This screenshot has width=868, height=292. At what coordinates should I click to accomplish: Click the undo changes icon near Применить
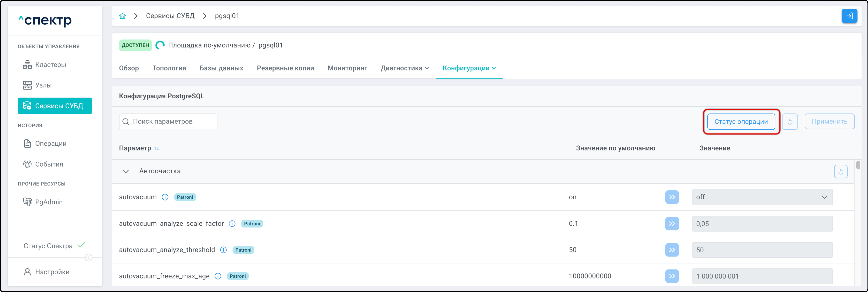(x=790, y=121)
